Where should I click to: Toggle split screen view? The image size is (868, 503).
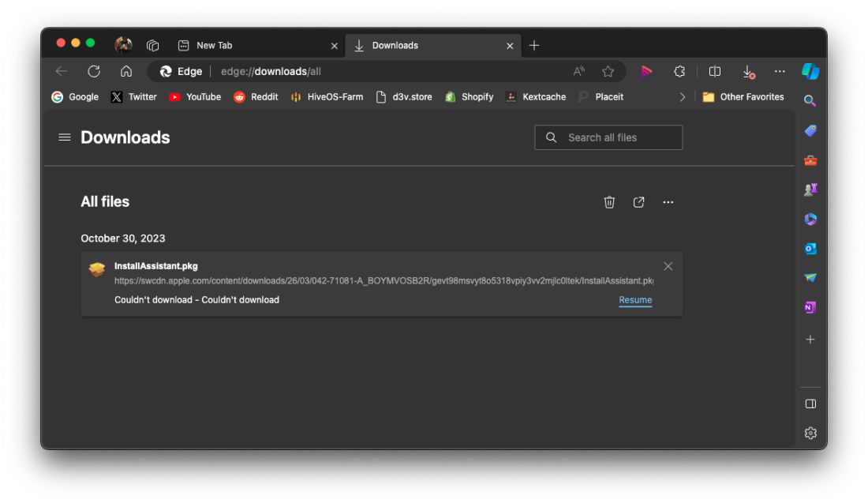click(x=714, y=71)
